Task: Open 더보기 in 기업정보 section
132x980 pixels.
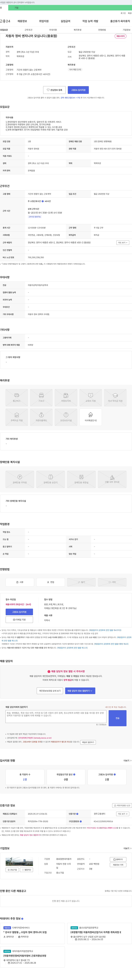Action: pos(127,848)
